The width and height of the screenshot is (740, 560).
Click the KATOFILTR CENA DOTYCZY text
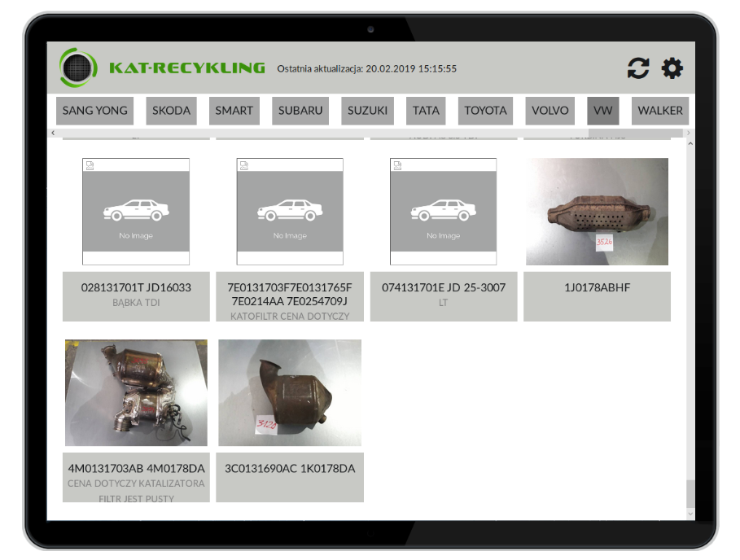290,316
